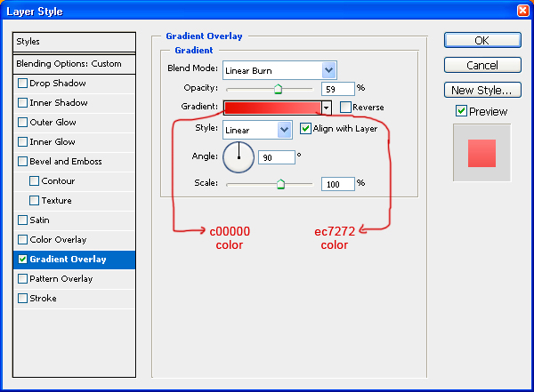The image size is (534, 392).
Task: Uncheck the Gradient Overlay checkbox
Action: coord(22,259)
